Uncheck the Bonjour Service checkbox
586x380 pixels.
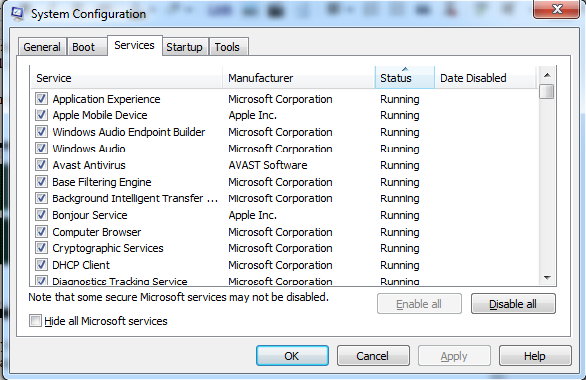(x=41, y=215)
